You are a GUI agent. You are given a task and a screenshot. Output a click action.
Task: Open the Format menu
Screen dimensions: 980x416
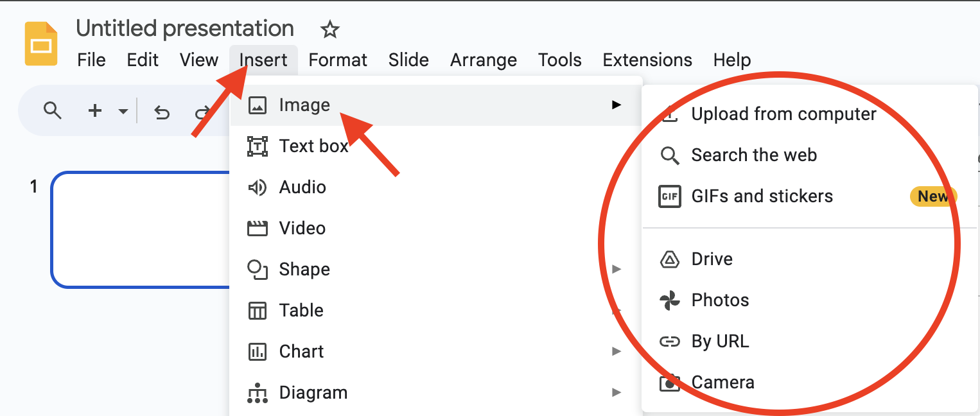point(338,60)
